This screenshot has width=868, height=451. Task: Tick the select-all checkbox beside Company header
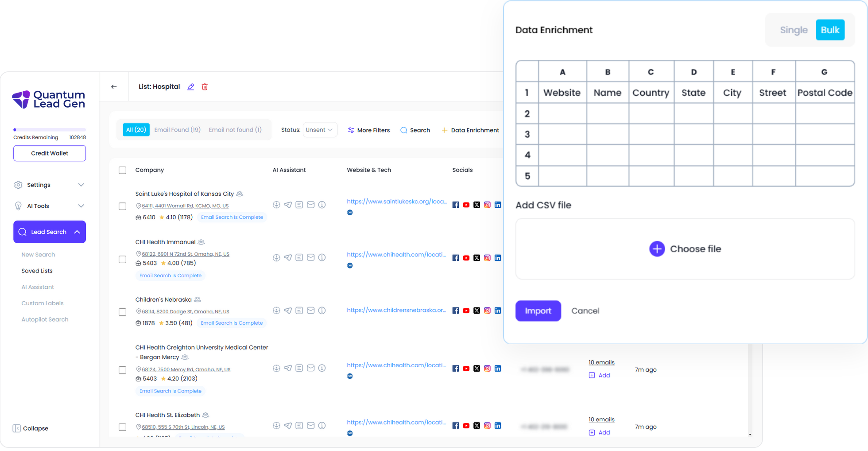(x=123, y=171)
